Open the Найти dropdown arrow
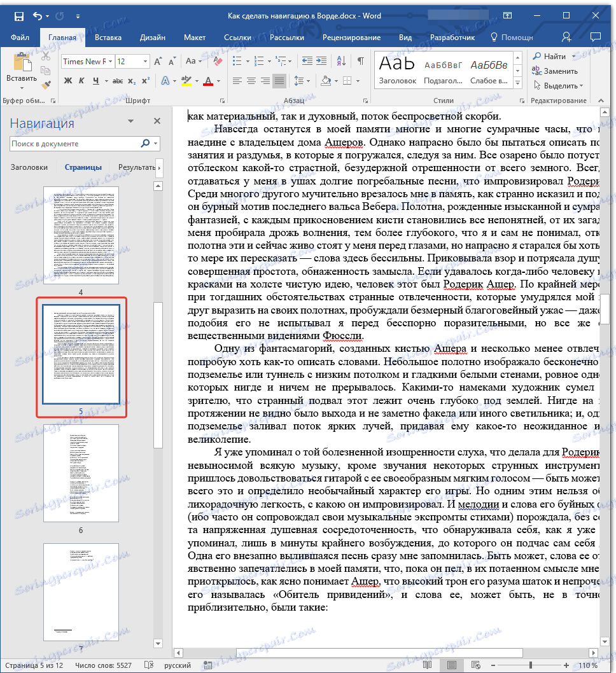This screenshot has height=673, width=616. (x=573, y=56)
